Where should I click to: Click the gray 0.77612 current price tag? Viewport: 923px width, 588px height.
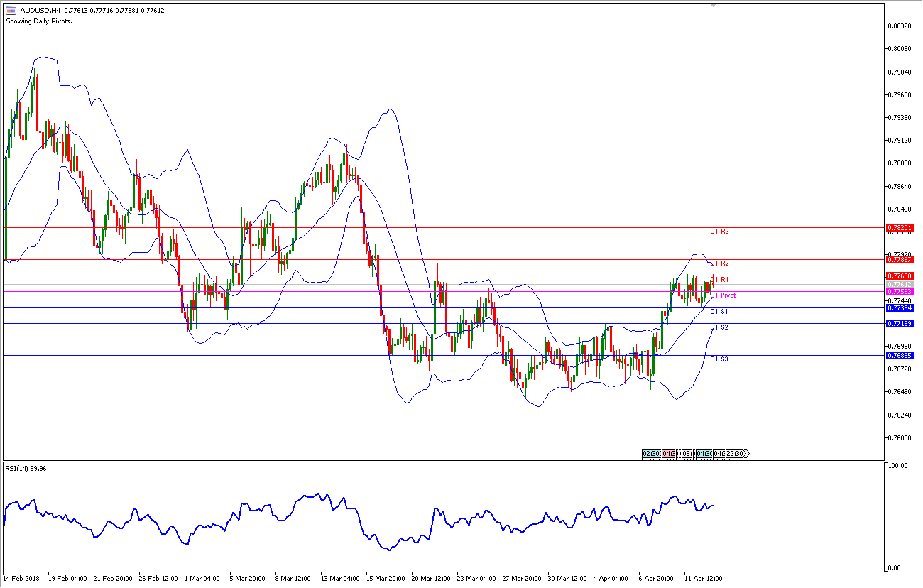tap(900, 284)
